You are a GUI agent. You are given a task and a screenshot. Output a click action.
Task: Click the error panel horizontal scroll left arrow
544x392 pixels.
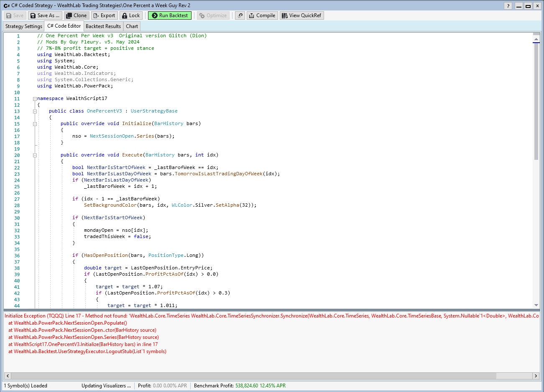coord(8,376)
